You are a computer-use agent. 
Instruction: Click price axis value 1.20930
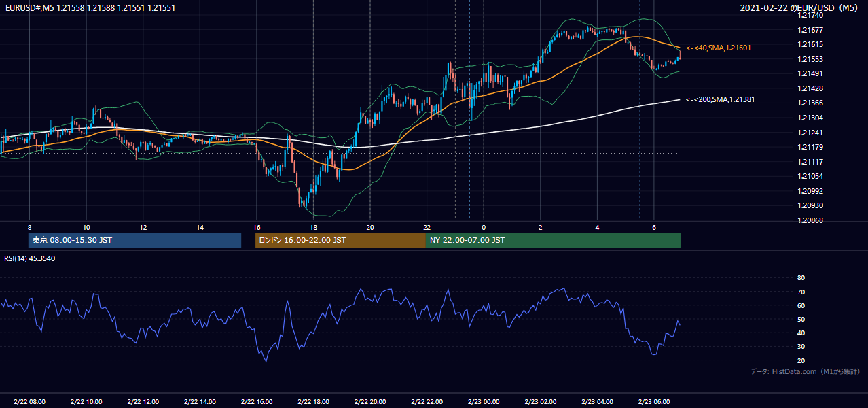810,205
